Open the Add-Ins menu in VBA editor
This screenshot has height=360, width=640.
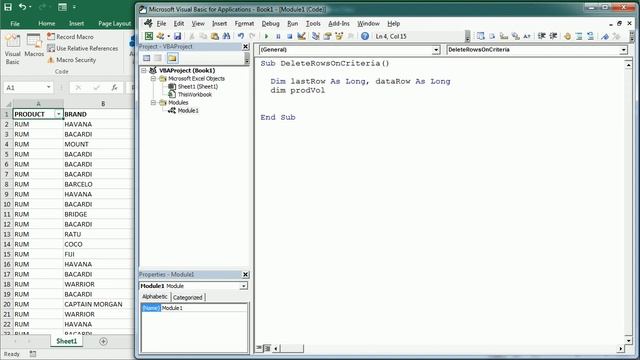click(x=339, y=24)
